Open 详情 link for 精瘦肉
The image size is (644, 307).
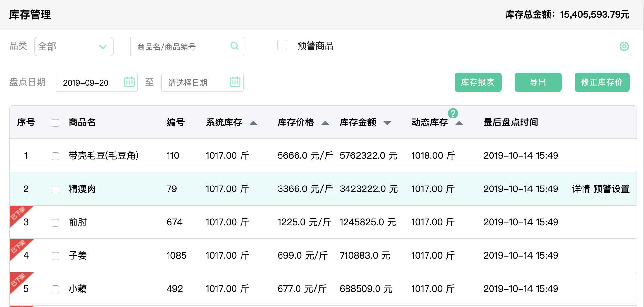pos(581,189)
